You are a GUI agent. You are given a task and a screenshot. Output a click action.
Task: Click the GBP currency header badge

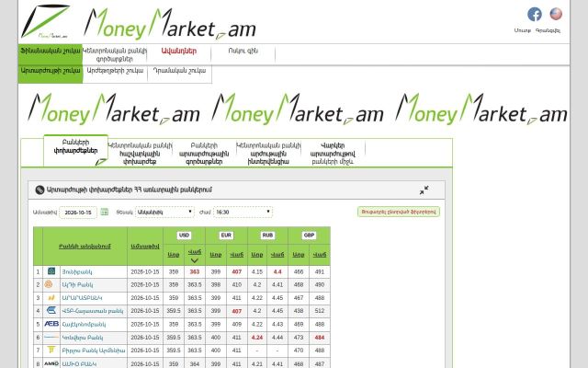click(309, 236)
